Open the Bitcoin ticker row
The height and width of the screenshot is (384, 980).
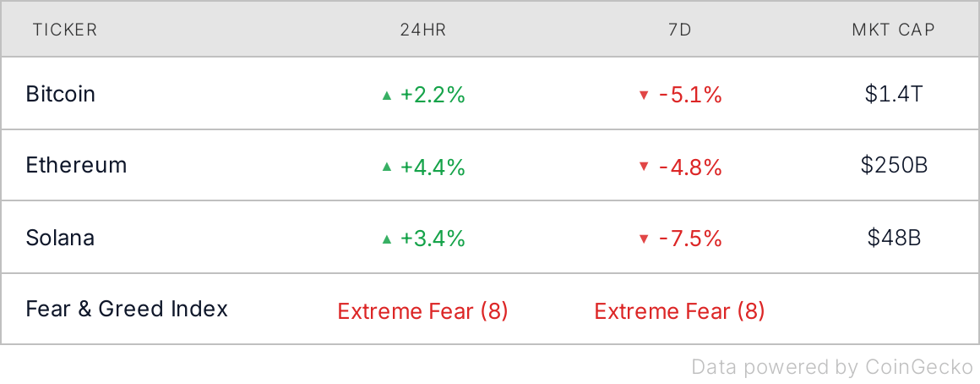pos(61,94)
